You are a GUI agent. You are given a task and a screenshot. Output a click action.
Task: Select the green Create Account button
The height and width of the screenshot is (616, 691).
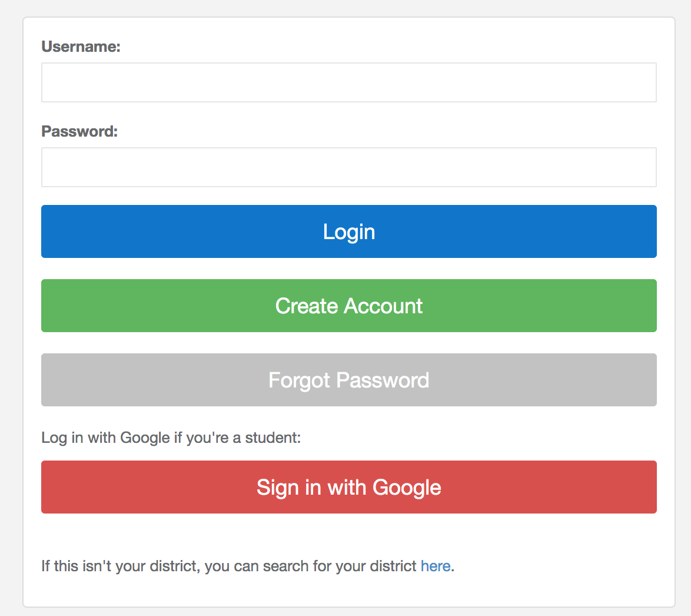348,306
